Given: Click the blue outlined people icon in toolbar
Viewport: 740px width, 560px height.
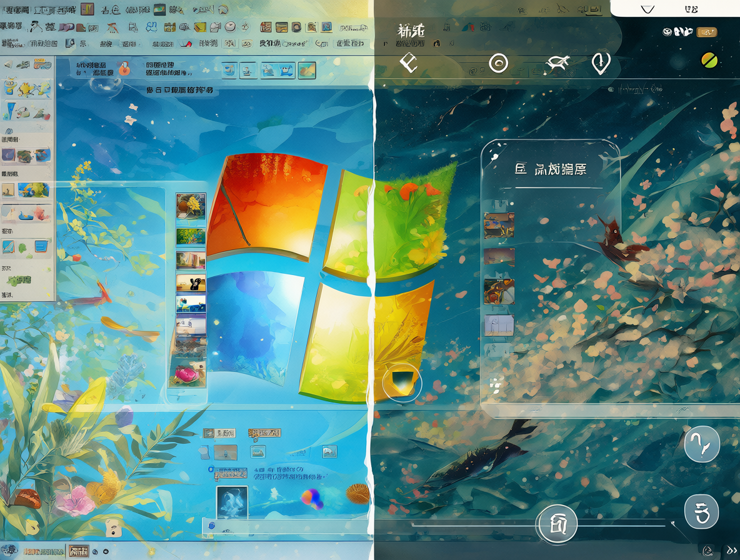Looking at the screenshot, I should 151,27.
